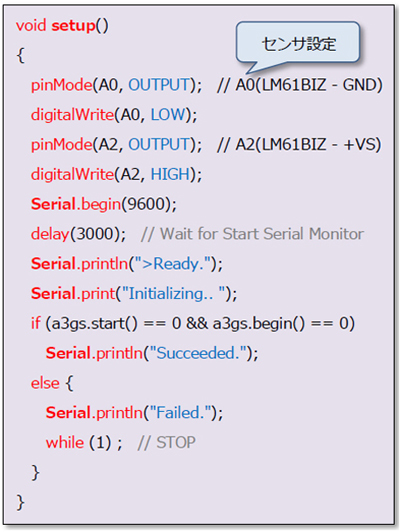The image size is (400, 532).
Task: Click the Serial.println(">Ready.") line
Action: click(x=127, y=264)
